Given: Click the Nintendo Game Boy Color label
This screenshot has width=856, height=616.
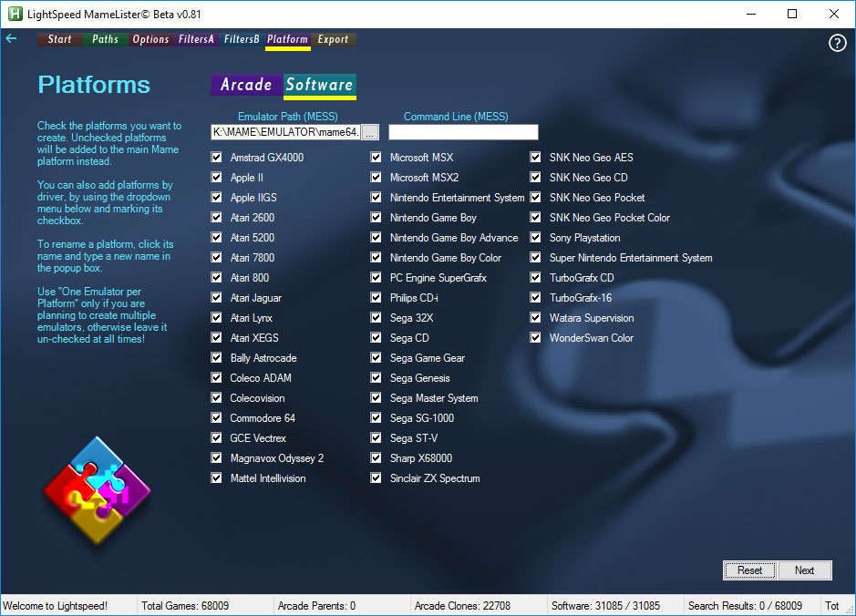Looking at the screenshot, I should 446,258.
